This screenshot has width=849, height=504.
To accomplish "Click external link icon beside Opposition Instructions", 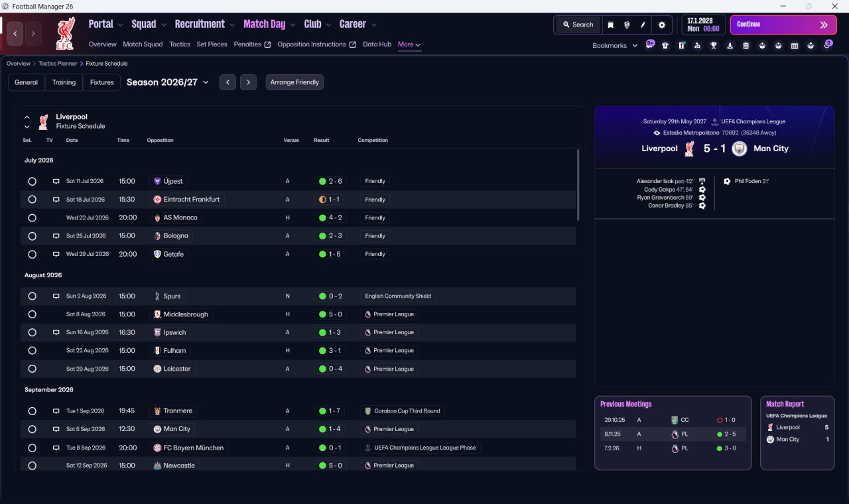I will tap(353, 44).
